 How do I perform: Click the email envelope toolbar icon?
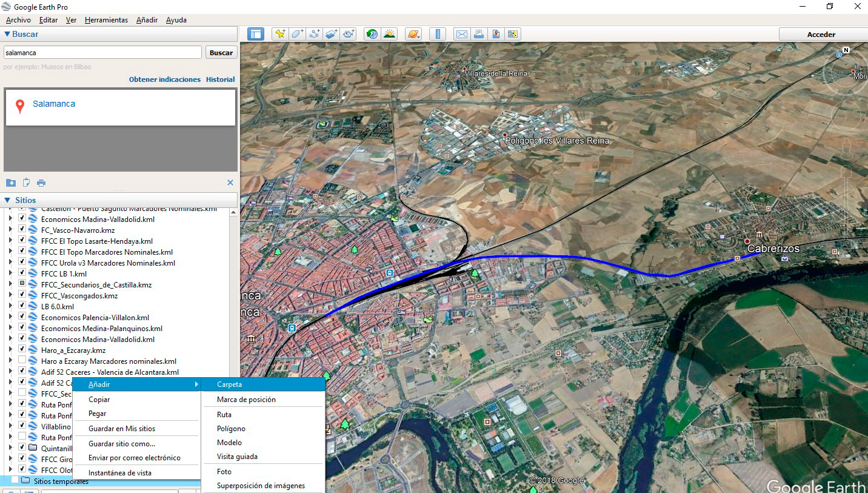(x=461, y=34)
